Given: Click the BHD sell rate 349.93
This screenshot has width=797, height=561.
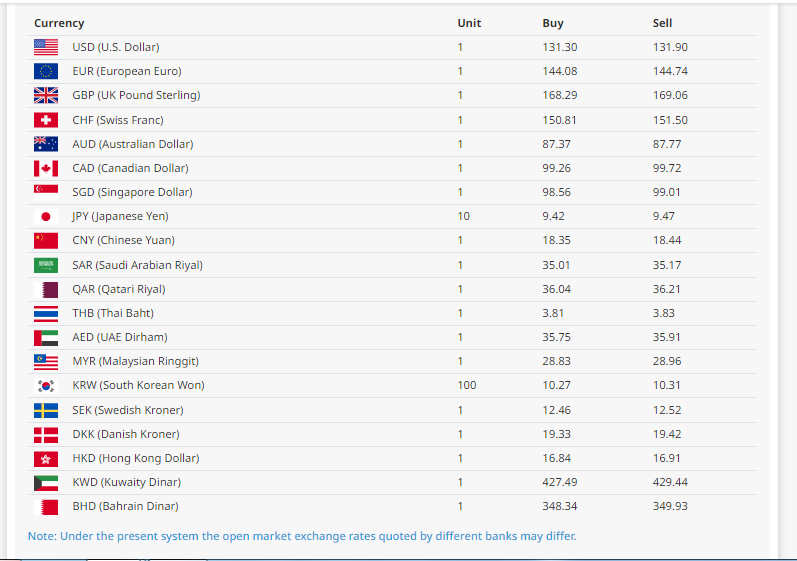Looking at the screenshot, I should (x=670, y=506).
